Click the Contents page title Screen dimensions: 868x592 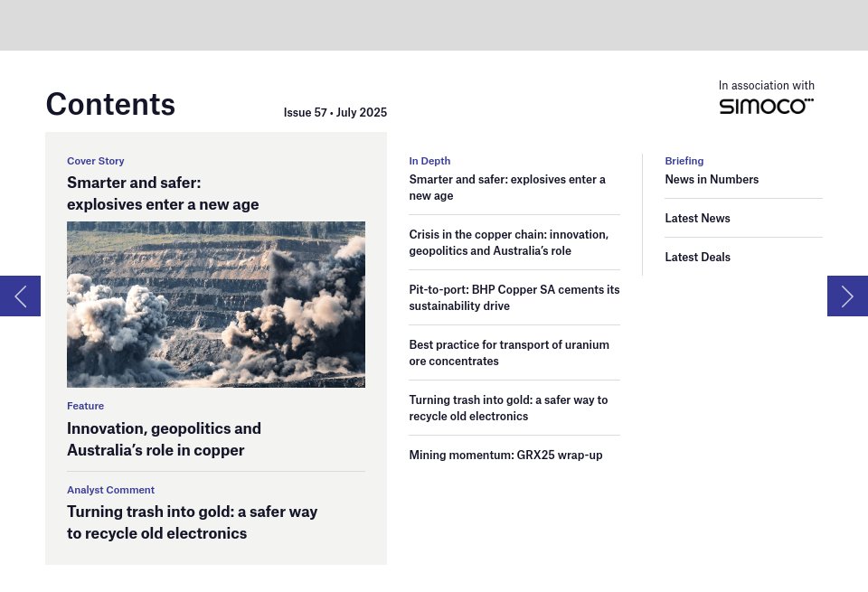point(110,104)
